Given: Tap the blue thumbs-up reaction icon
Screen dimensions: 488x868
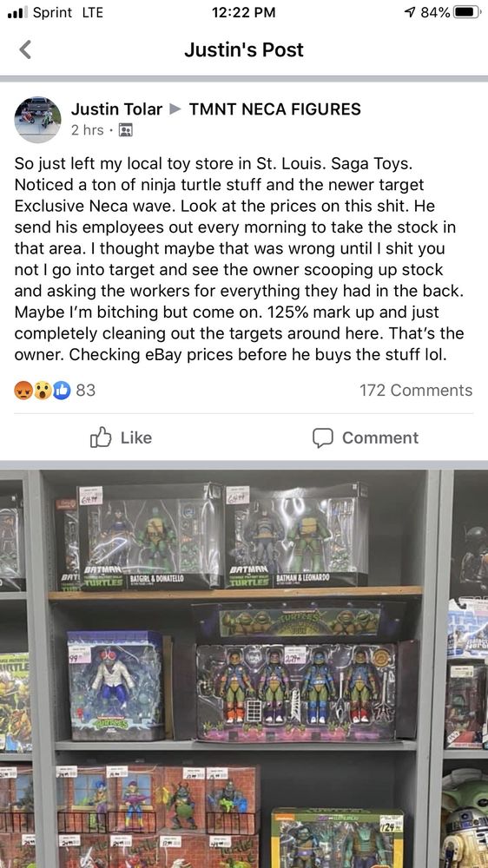Looking at the screenshot, I should [62, 391].
